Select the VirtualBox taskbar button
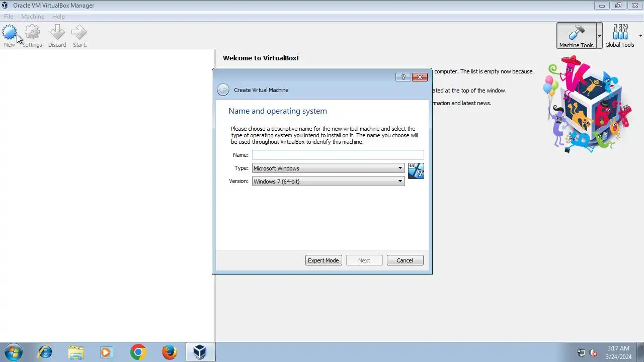644x362 pixels. tap(200, 352)
